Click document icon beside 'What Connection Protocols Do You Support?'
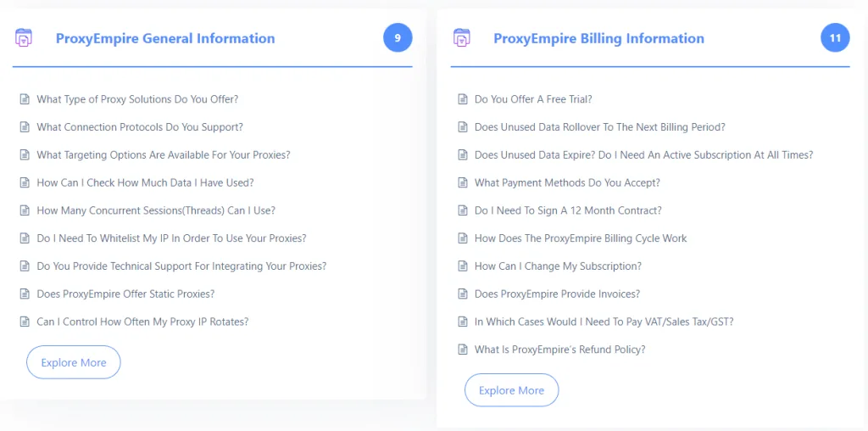Screen dimensions: 868x431 pyautogui.click(x=25, y=127)
